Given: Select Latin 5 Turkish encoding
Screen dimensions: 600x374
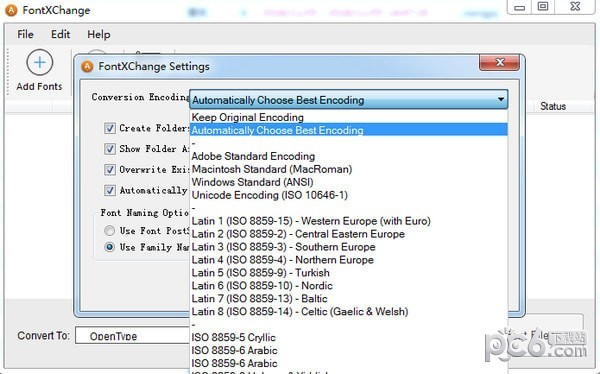Looking at the screenshot, I should click(349, 273).
